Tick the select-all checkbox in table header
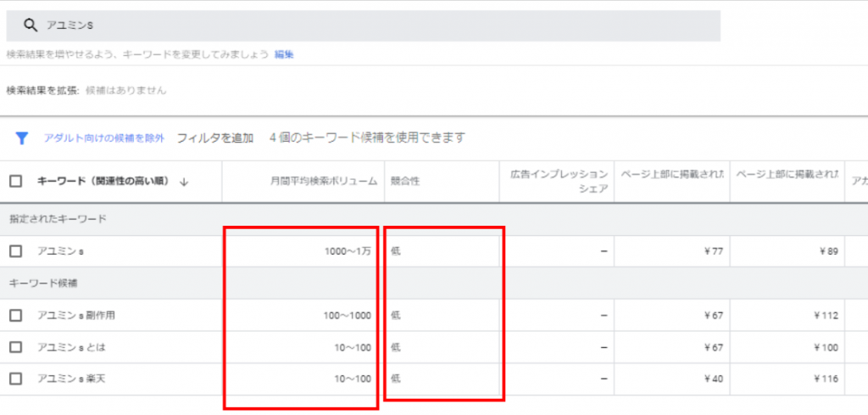 click(x=16, y=181)
